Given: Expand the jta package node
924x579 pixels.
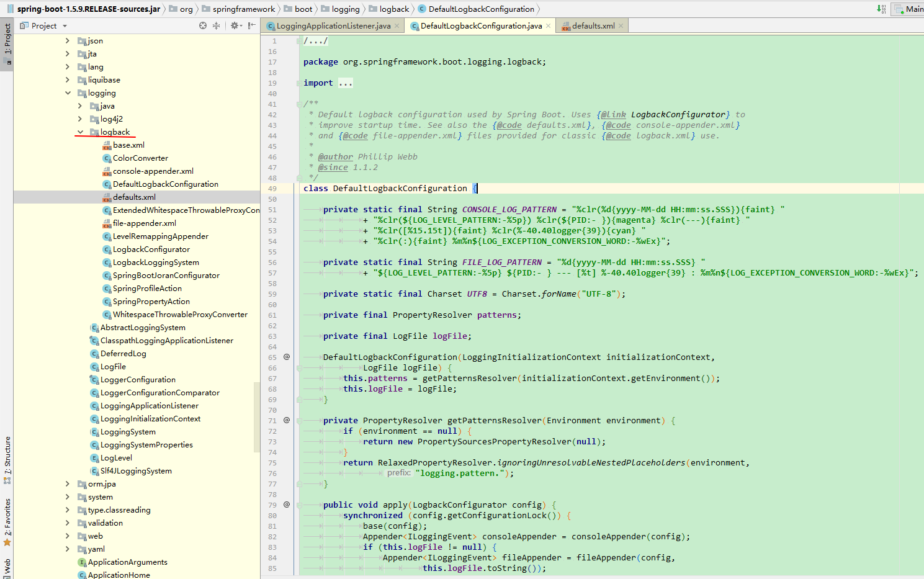Looking at the screenshot, I should pyautogui.click(x=68, y=53).
